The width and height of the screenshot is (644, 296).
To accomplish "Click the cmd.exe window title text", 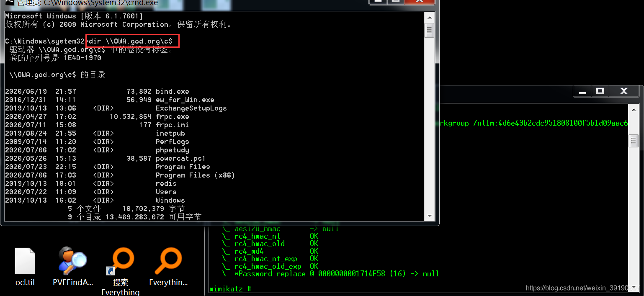I will [x=88, y=3].
